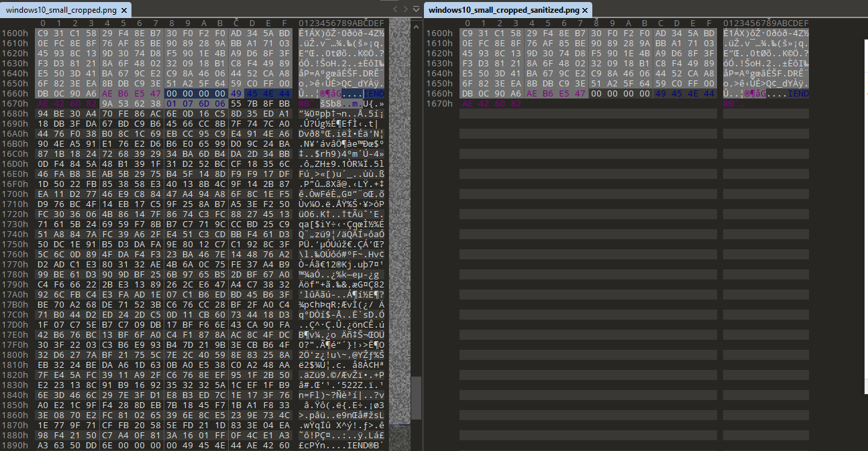Click byte C9 at start of right row 1600h

467,34
